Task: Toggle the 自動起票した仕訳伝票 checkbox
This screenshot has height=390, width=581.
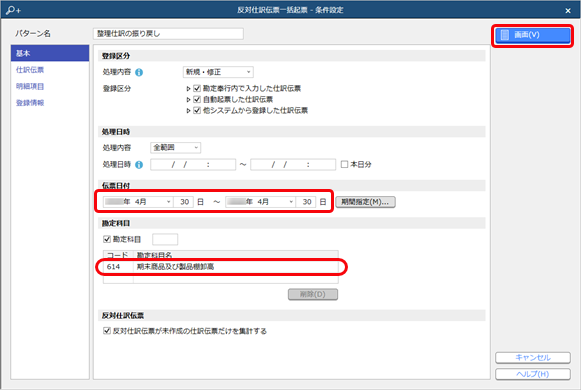Action: click(x=197, y=99)
